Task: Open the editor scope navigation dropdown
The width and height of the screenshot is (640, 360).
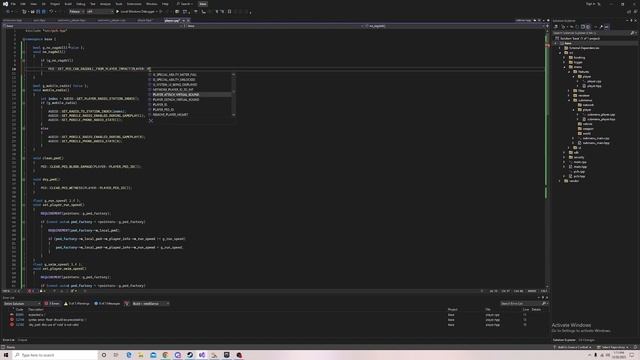Action: coord(273,26)
